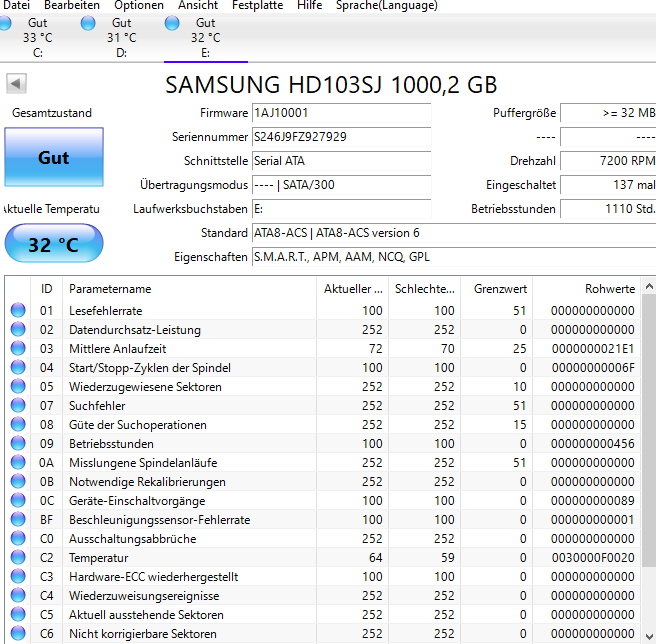The image size is (656, 644).
Task: Select the Lesefehlerrate parameter name
Action: tap(105, 311)
